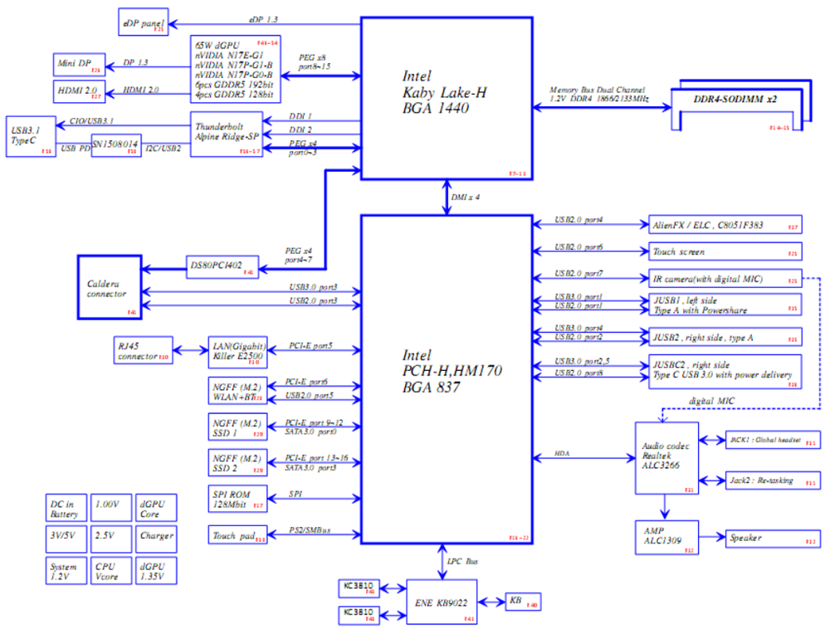This screenshot has width=830, height=644.
Task: Click the Thunderbolt Alpine Ridge-SP block
Action: click(x=226, y=134)
